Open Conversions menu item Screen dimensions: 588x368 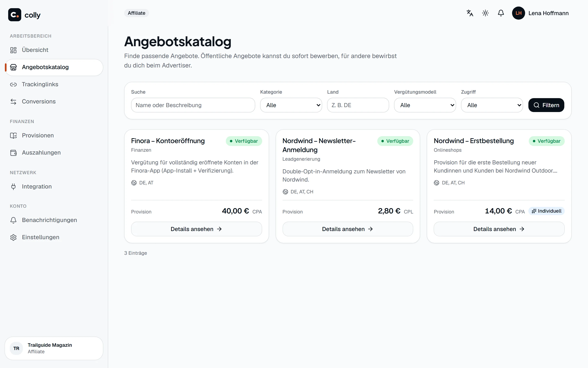tap(54, 101)
